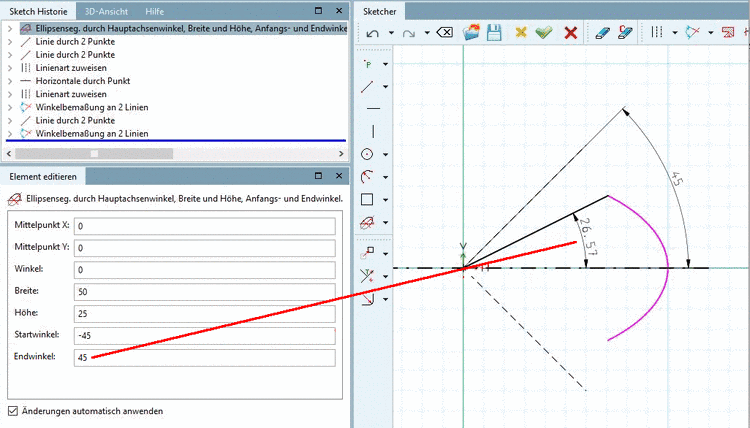Open dropdown arrow next to arc tool
Viewport: 750px width, 428px height.
tap(386, 177)
